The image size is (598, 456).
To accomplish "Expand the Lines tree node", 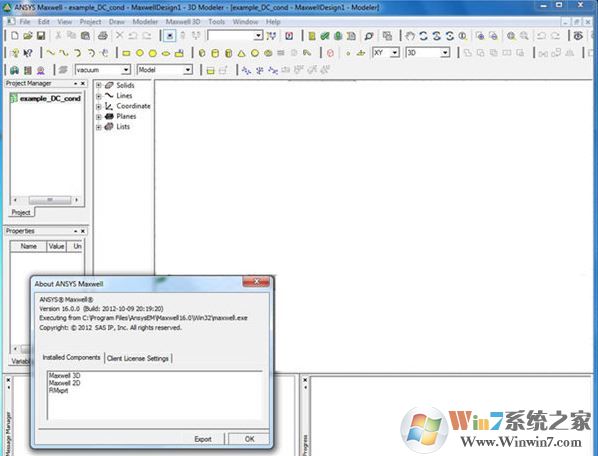I will (98, 96).
